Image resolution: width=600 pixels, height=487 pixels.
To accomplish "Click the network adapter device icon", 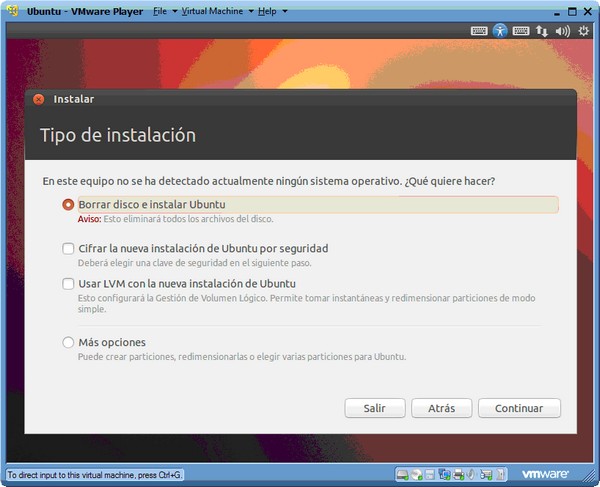I will coord(444,475).
